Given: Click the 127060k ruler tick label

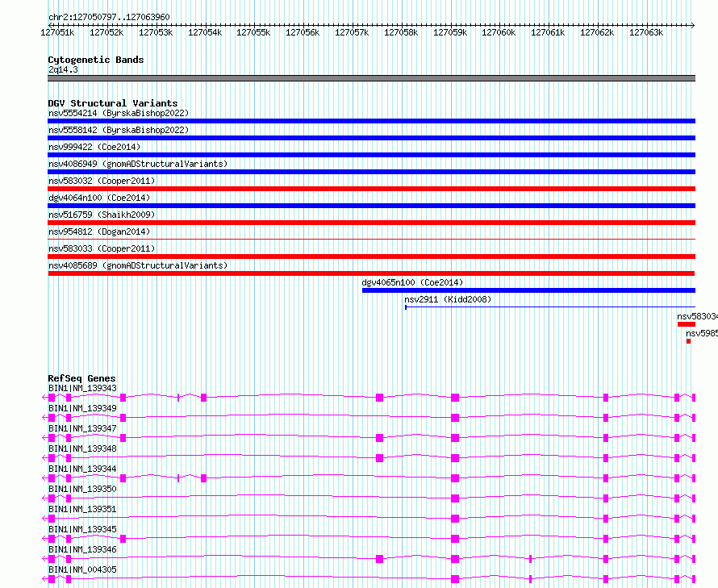Looking at the screenshot, I should tap(499, 32).
